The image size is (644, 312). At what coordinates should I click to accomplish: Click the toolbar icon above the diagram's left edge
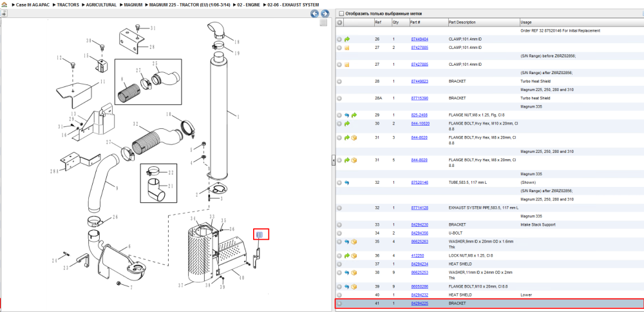4,13
